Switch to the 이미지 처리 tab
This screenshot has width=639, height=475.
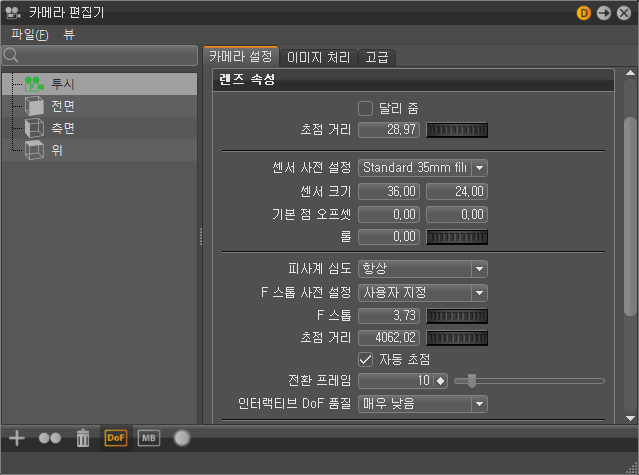point(318,57)
